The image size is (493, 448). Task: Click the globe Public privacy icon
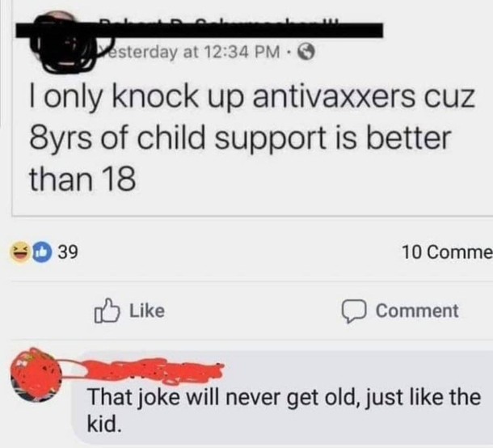(306, 52)
